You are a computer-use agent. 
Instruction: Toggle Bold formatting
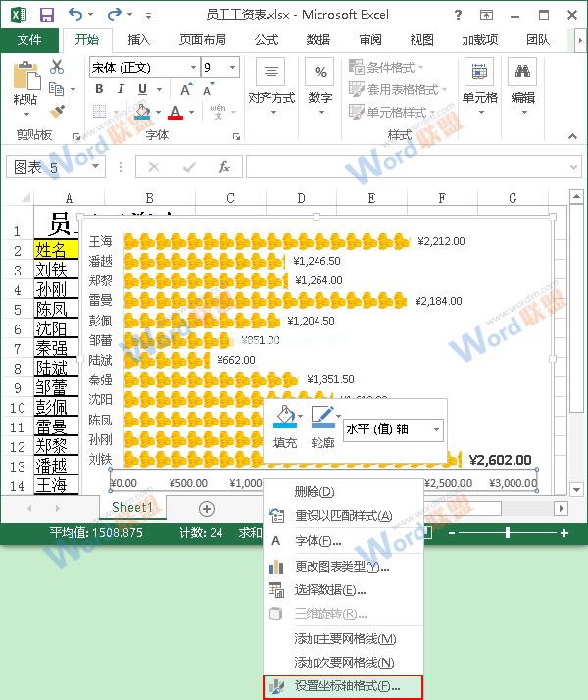coord(99,90)
